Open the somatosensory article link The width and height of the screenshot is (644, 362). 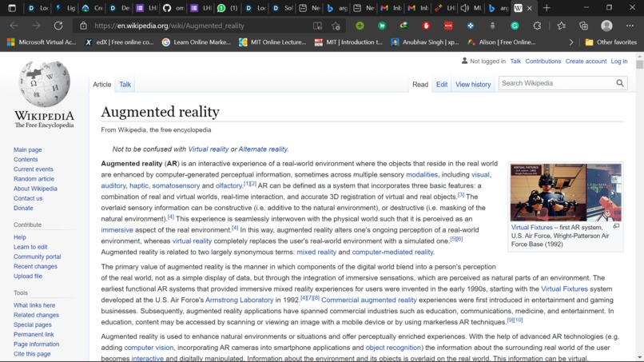click(176, 185)
